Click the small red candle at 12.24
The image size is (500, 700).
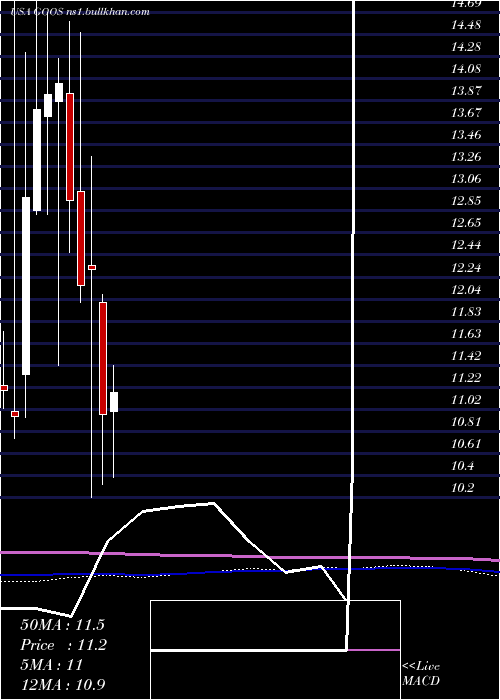tap(92, 267)
